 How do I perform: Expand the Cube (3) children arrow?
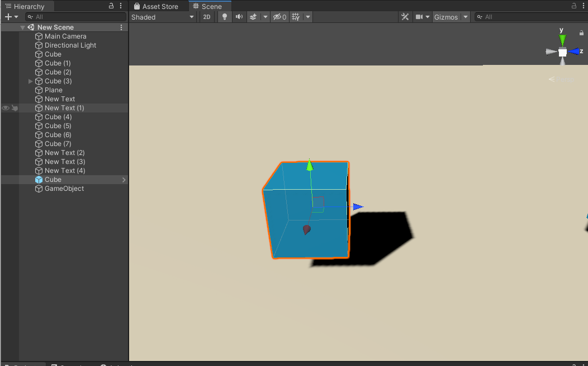click(30, 81)
